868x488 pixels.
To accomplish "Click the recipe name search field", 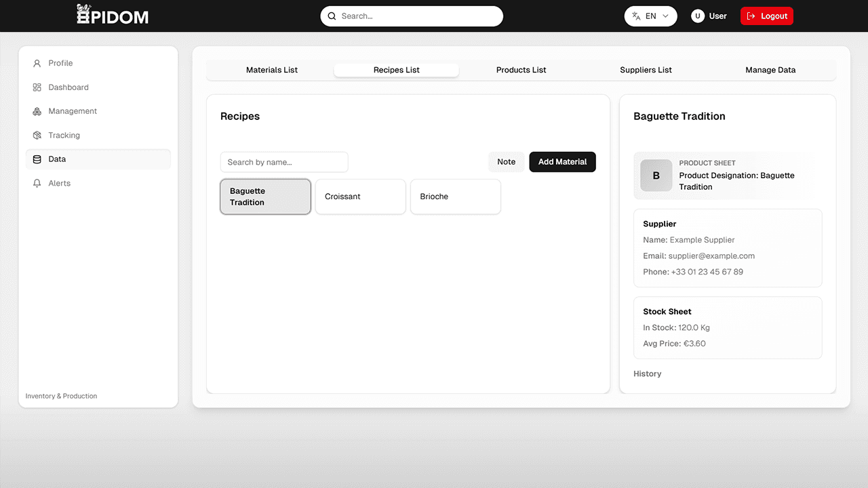I will click(283, 162).
